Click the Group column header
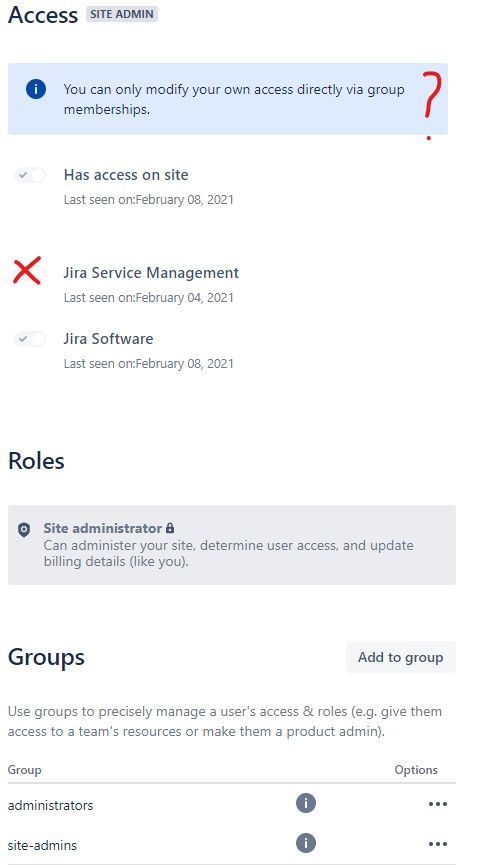Viewport: 483px width, 865px height. [x=24, y=770]
